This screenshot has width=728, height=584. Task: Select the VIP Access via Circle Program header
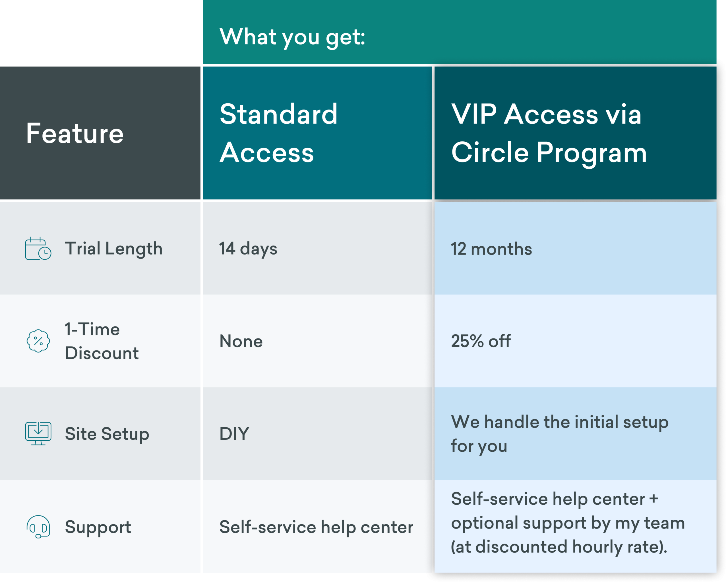pyautogui.click(x=549, y=133)
